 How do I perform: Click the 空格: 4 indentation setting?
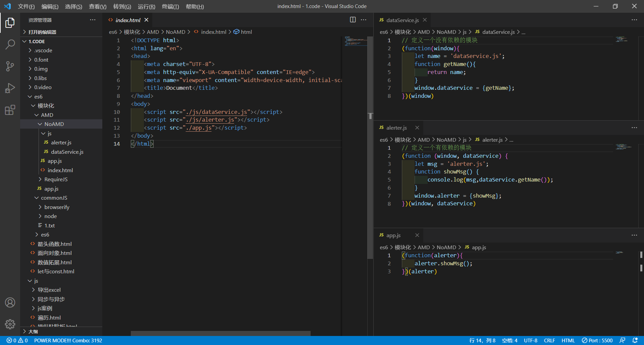point(509,340)
